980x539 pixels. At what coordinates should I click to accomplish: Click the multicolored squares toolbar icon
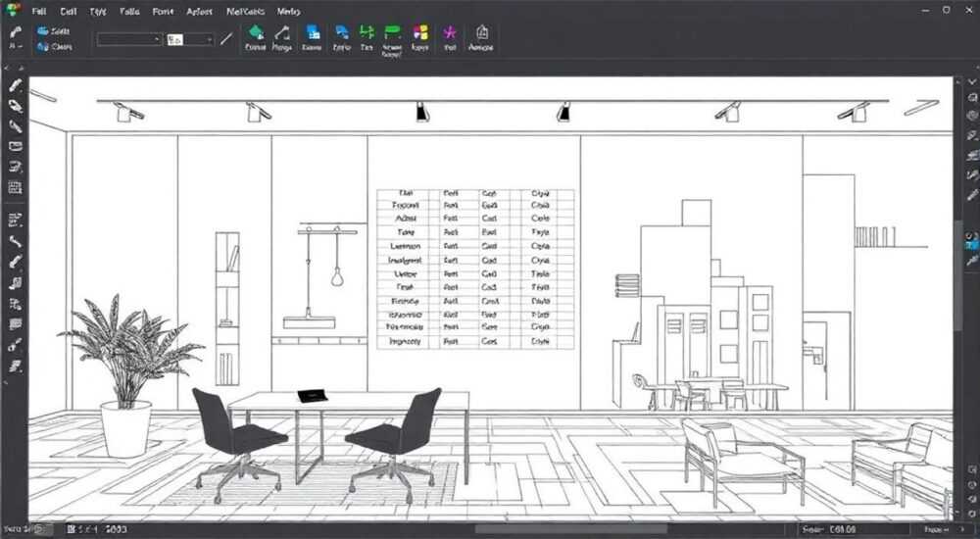(x=420, y=32)
